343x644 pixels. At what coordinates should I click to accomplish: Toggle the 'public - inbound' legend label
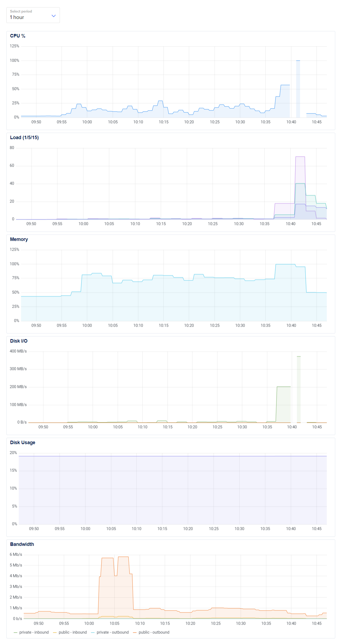[72, 632]
